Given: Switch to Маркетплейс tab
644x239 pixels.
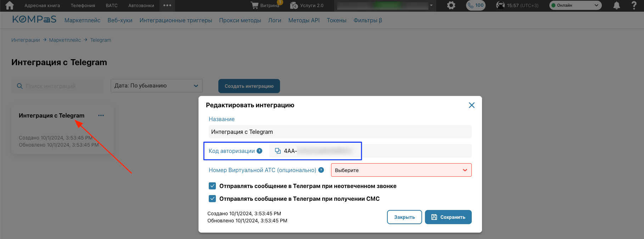Looking at the screenshot, I should [82, 20].
